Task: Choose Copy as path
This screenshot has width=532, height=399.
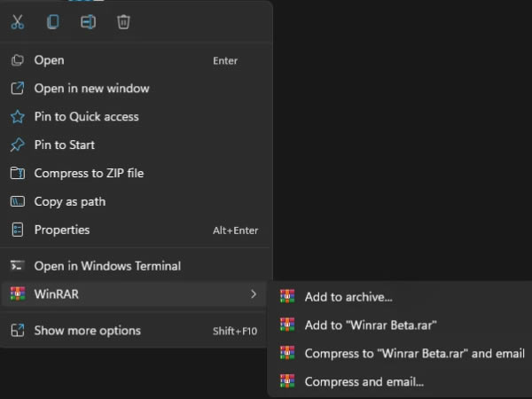Action: click(x=134, y=201)
